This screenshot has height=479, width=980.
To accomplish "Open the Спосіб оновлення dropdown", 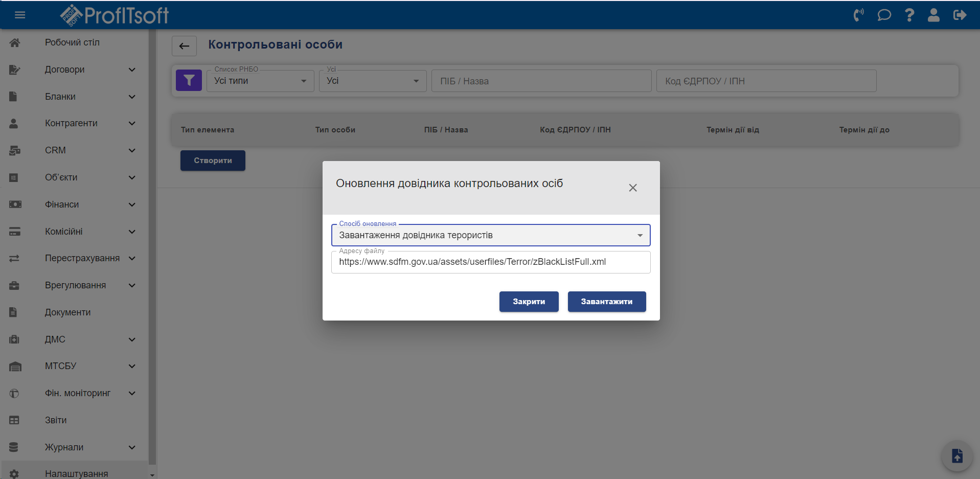I will pos(490,235).
